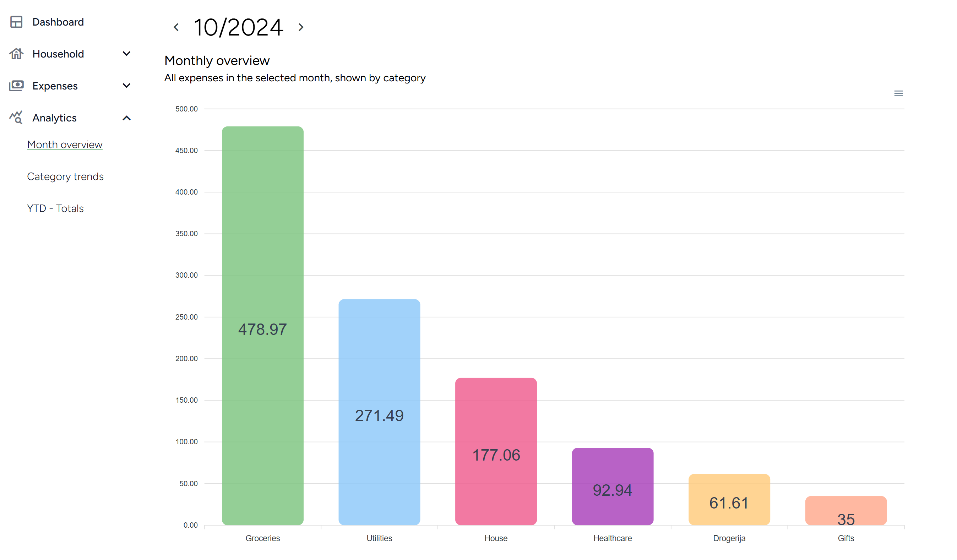Open Category trends page
This screenshot has height=560, width=957.
(x=65, y=176)
